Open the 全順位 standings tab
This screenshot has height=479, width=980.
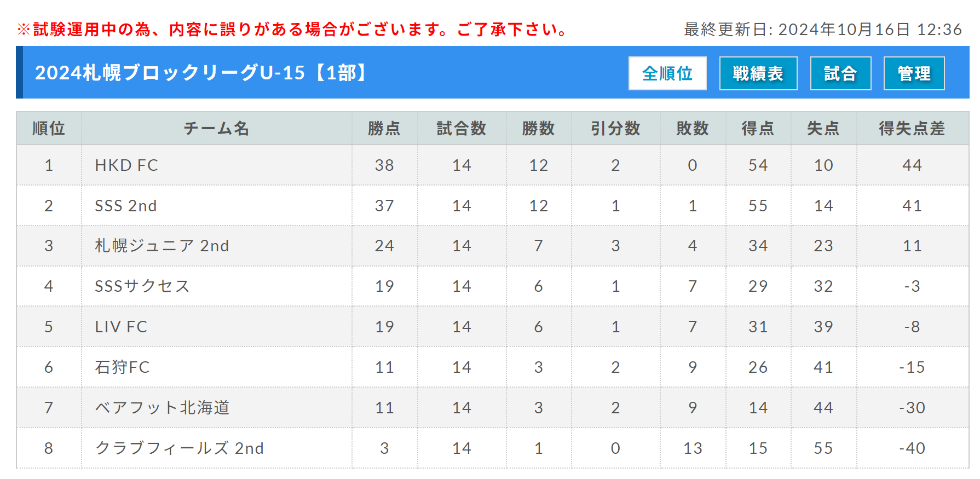pyautogui.click(x=667, y=73)
